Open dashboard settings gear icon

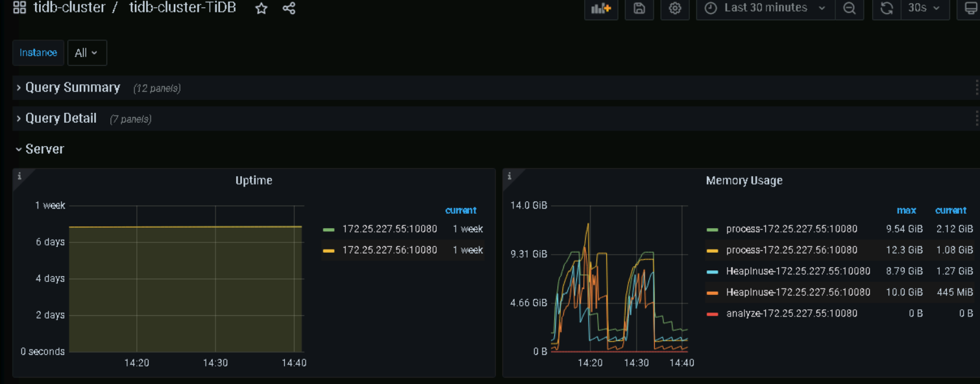coord(675,8)
